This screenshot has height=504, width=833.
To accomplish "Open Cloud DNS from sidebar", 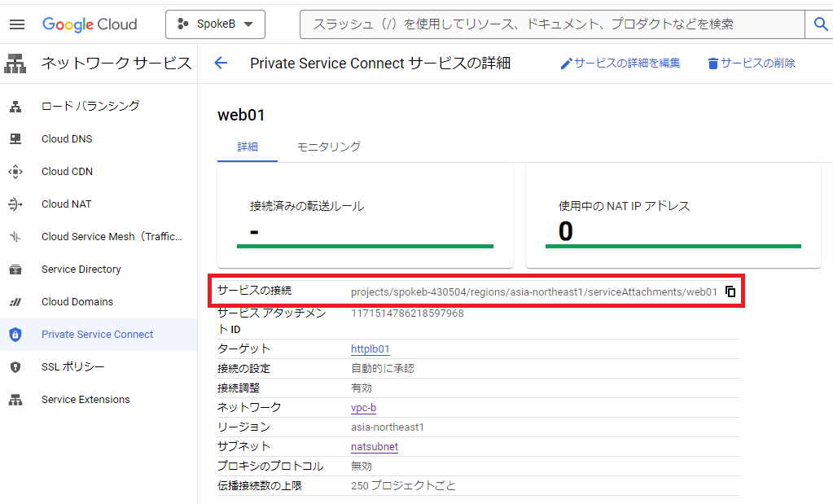I will pos(67,139).
